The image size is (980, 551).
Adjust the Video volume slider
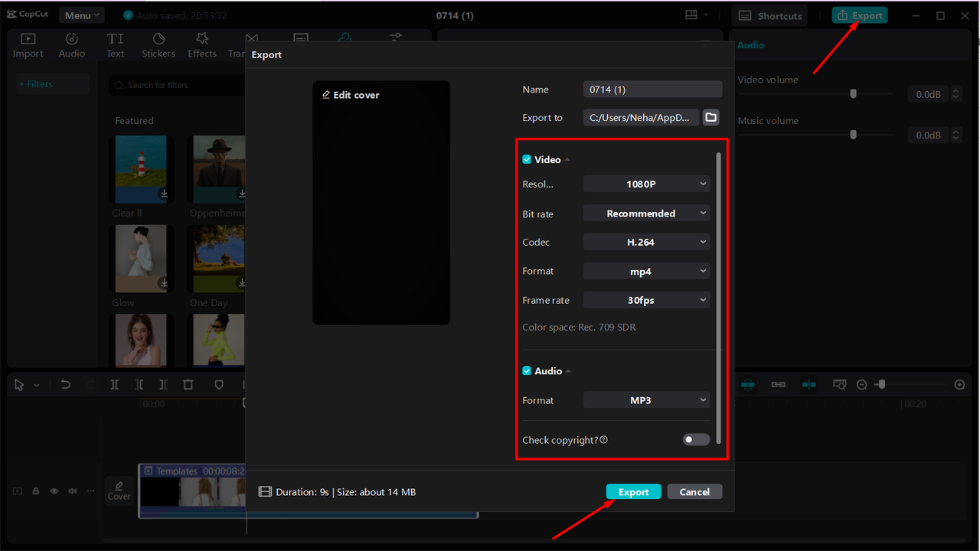(x=853, y=94)
